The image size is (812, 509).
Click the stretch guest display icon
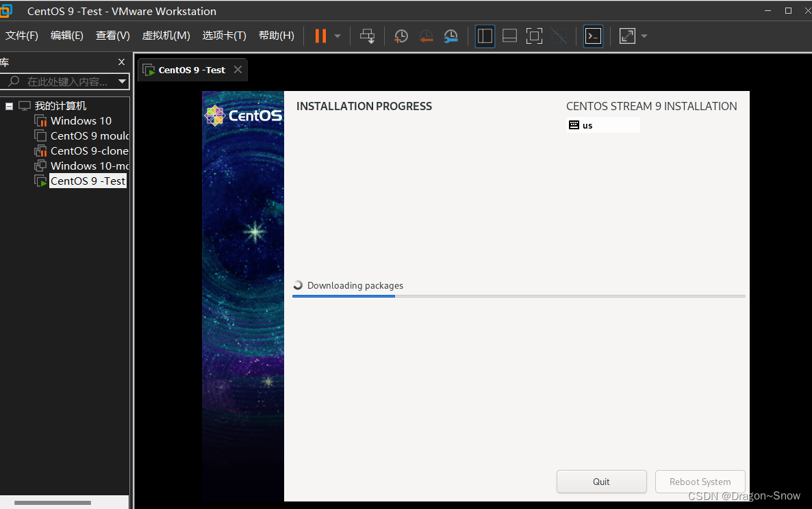point(627,36)
